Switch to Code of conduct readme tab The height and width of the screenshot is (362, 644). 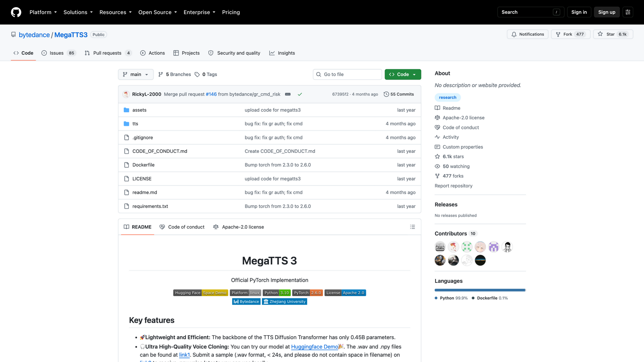(x=182, y=227)
